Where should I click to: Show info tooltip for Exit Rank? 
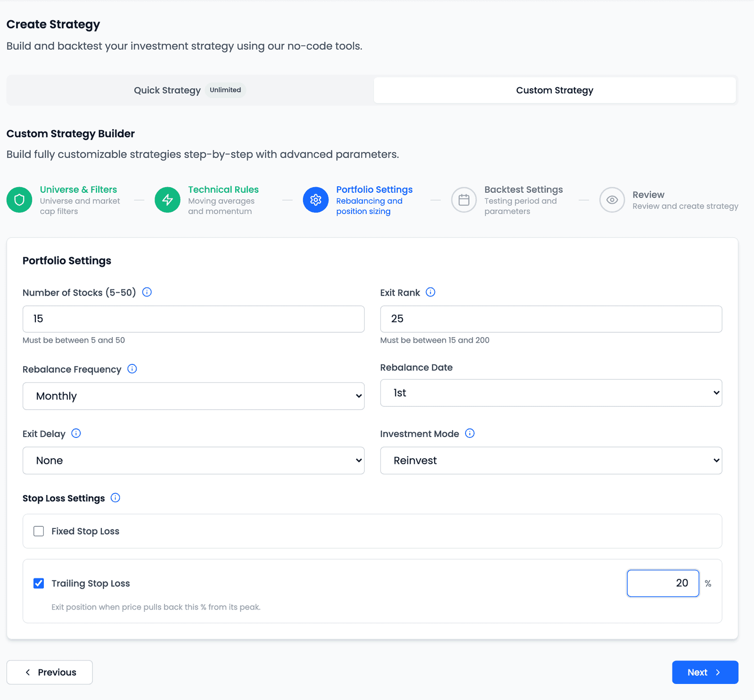430,292
